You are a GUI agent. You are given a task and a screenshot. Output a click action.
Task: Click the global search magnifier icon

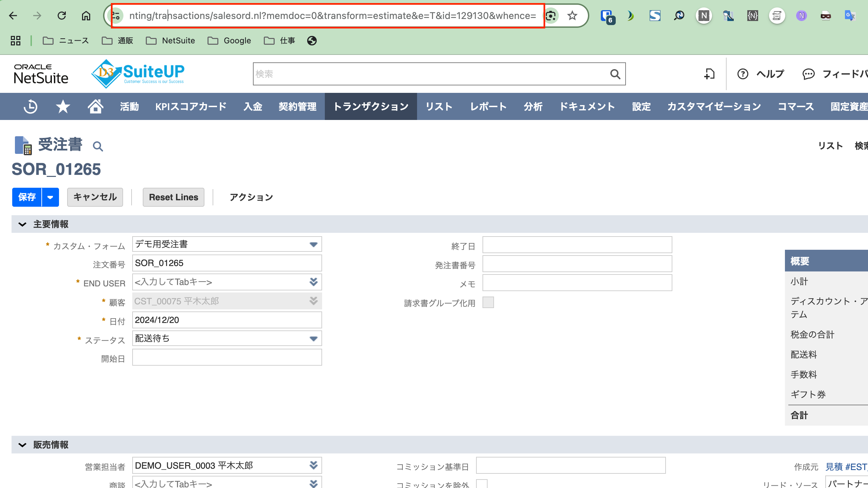[x=615, y=74]
